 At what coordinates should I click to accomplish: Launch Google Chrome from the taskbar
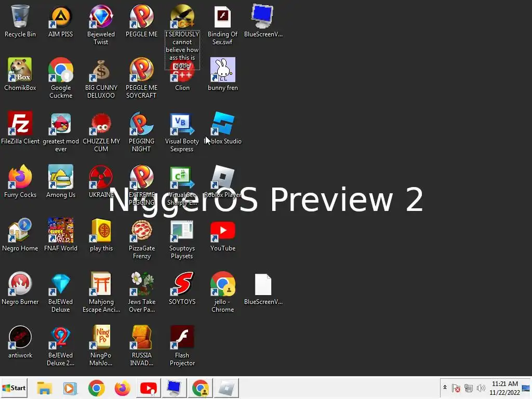coord(96,388)
